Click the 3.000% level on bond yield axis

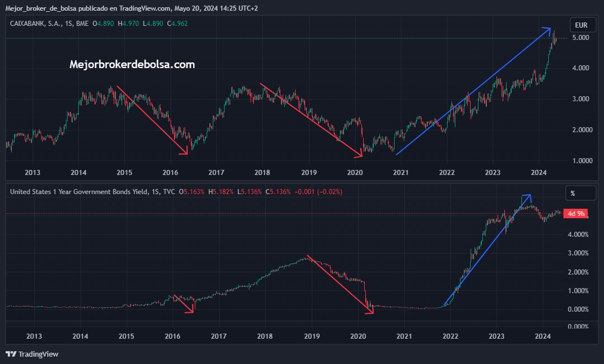[578, 253]
